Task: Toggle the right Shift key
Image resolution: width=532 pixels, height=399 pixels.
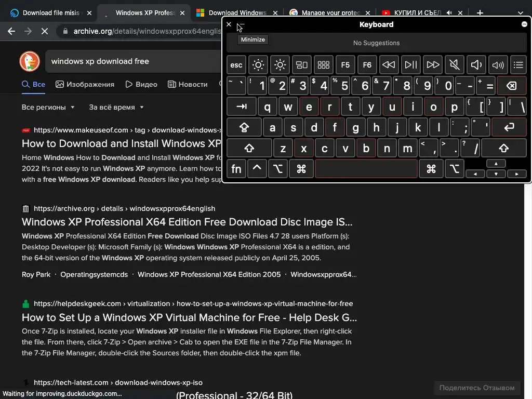Action: pyautogui.click(x=504, y=148)
